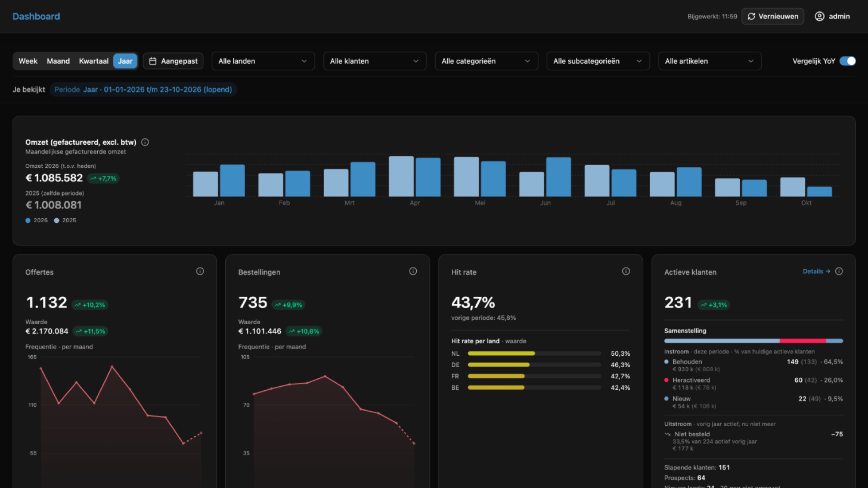Toggle the 2026 legend series

click(36, 220)
